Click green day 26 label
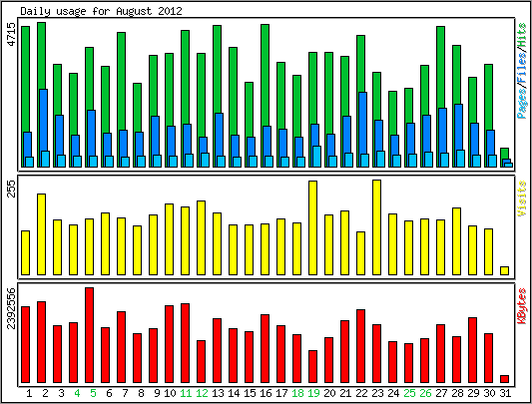This screenshot has width=532, height=404. coord(425,393)
